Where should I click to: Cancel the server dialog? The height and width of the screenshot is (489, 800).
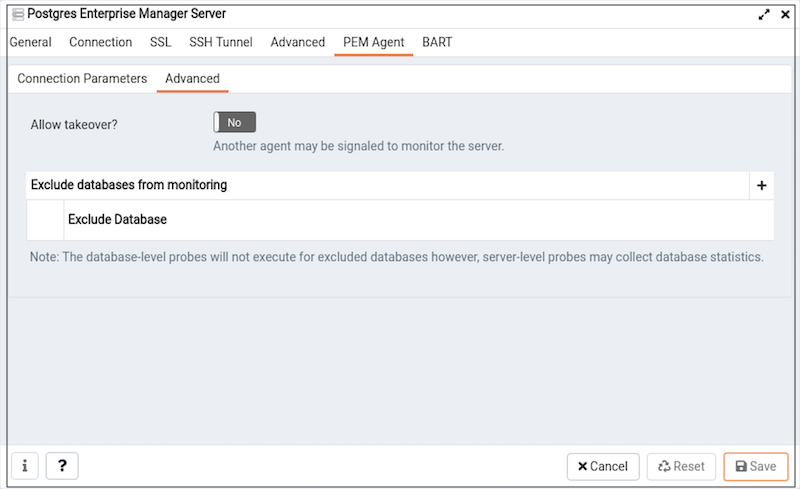point(603,466)
